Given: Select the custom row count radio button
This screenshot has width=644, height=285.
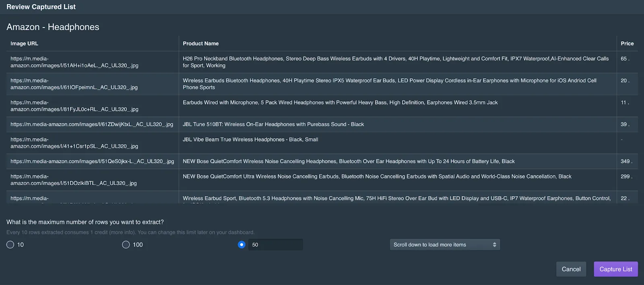Looking at the screenshot, I should point(242,244).
